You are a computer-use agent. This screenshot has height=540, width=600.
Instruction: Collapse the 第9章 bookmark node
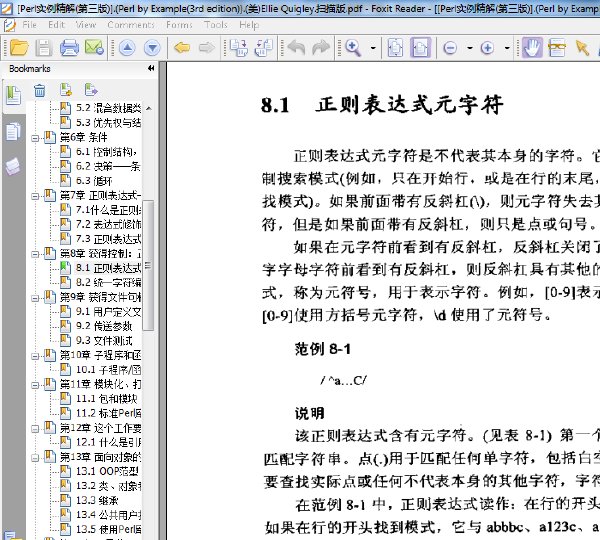pos(35,298)
